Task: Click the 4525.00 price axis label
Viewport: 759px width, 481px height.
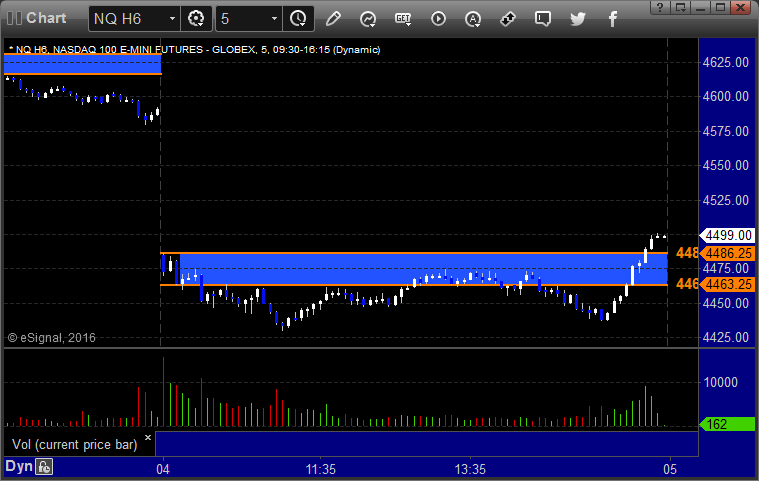Action: (x=726, y=200)
